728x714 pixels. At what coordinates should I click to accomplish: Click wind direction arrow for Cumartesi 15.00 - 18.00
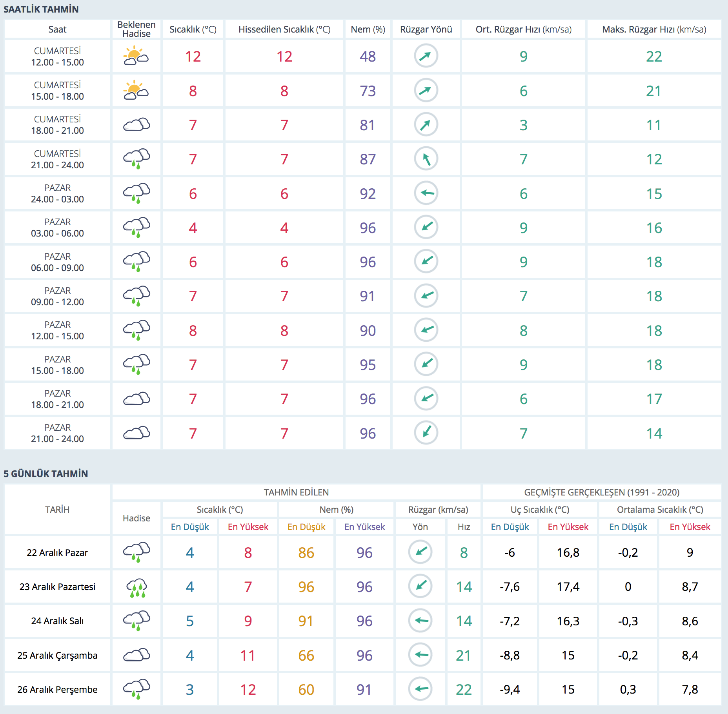[x=426, y=91]
